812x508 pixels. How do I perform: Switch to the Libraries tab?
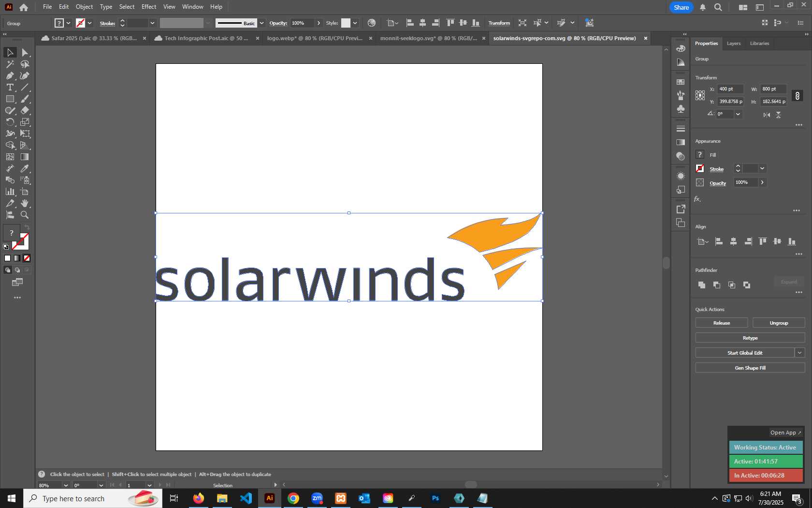tap(759, 44)
